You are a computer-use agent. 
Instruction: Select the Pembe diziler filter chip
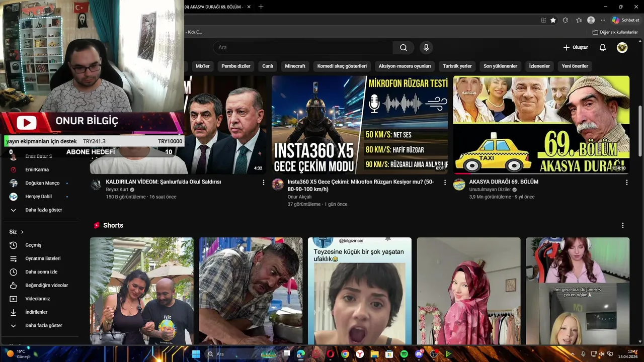coord(236,66)
